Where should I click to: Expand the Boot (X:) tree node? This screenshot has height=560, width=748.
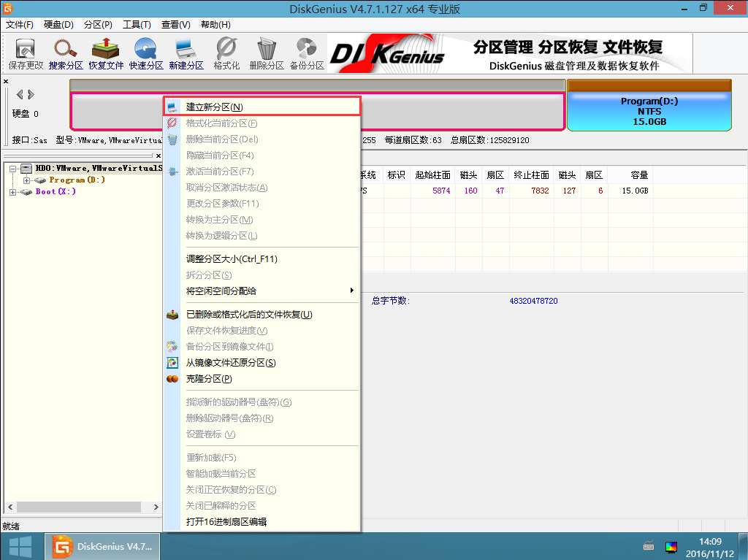13,192
